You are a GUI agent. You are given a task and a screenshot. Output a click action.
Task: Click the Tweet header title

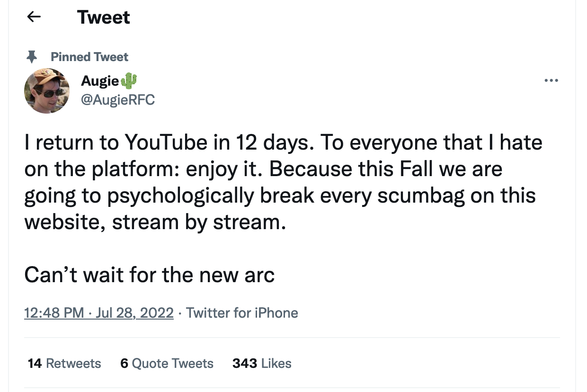tap(103, 18)
